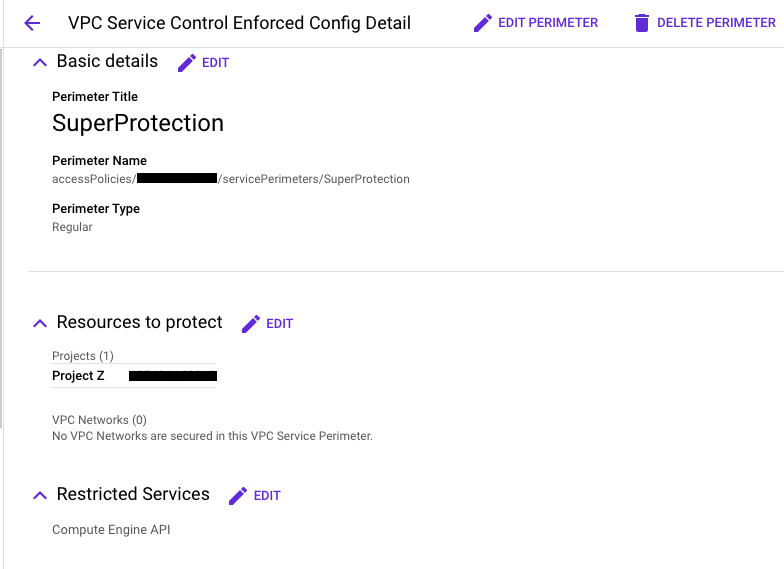This screenshot has width=784, height=569.
Task: Click the pencil icon beside Basic details
Action: tap(187, 63)
